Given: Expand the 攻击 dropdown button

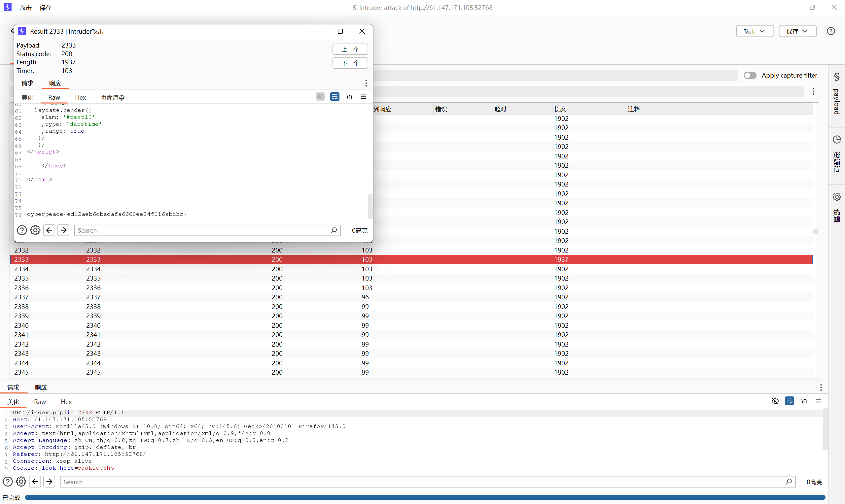Looking at the screenshot, I should tap(754, 31).
